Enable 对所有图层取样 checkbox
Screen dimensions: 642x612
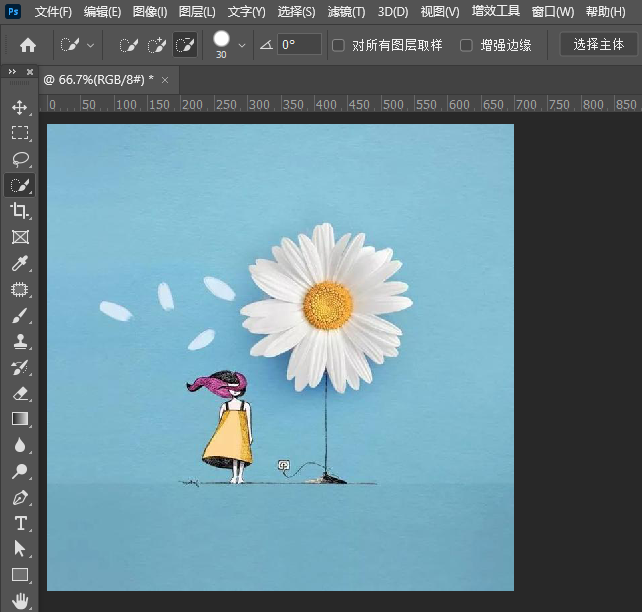(338, 45)
